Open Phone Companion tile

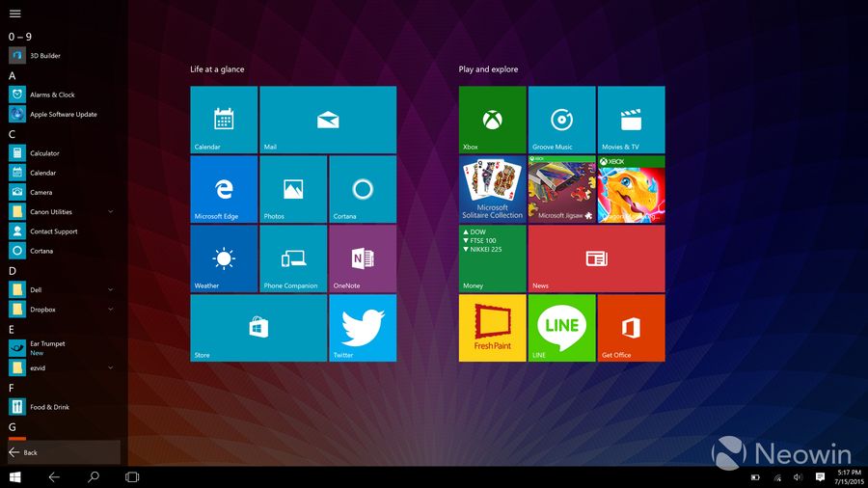click(x=293, y=258)
